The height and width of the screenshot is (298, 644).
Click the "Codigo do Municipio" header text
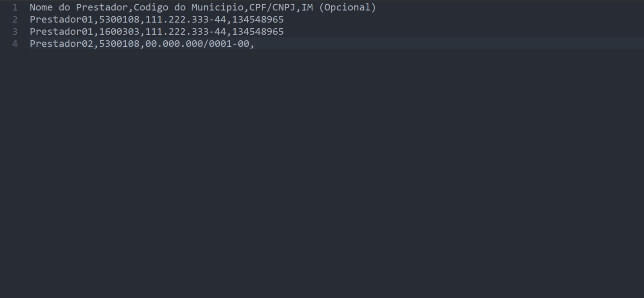tap(189, 7)
